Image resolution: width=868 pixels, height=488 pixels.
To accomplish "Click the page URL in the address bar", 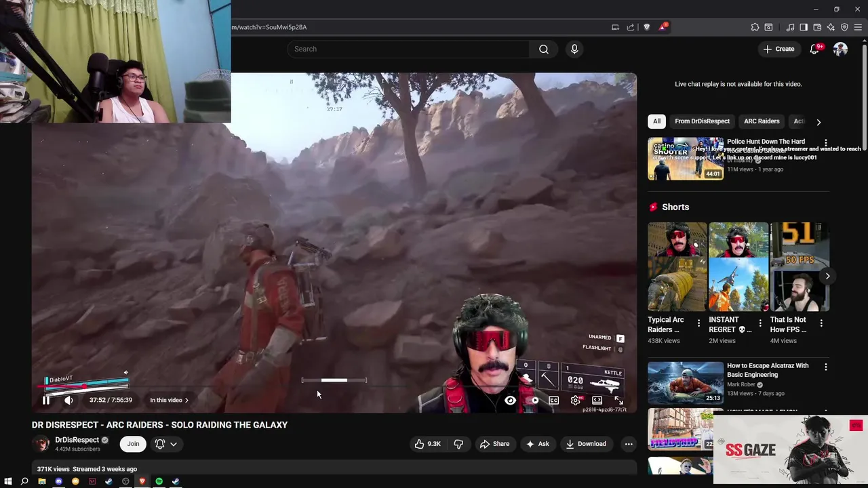I will pos(269,27).
